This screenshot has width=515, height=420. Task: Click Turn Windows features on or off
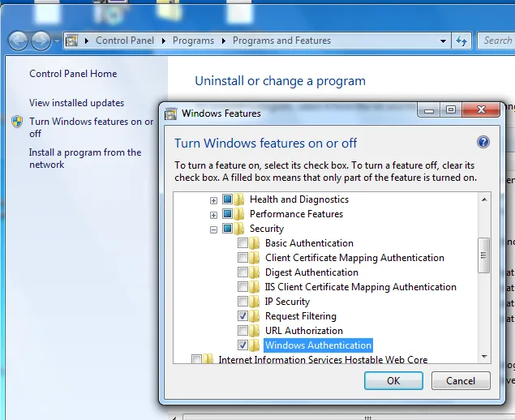[x=91, y=127]
